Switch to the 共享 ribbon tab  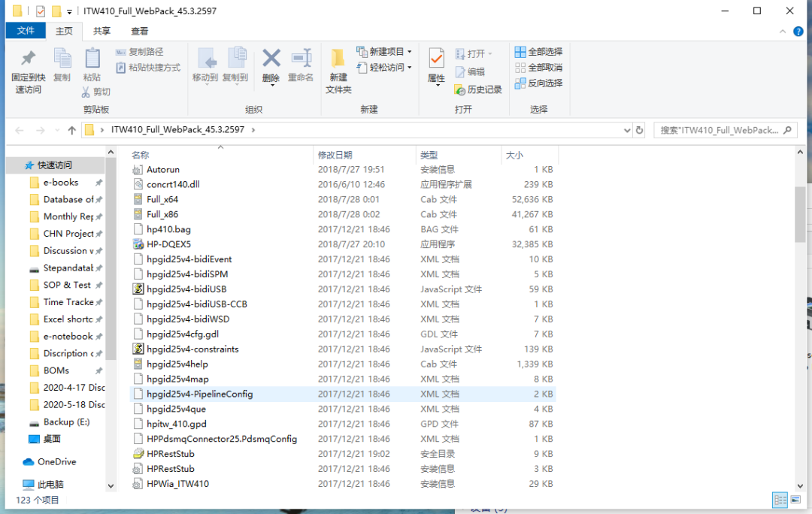pos(101,31)
